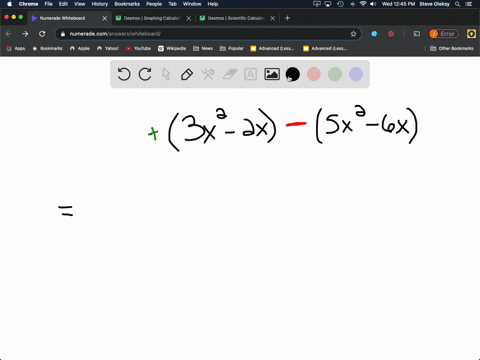Bookmark this page with the star icon
This screenshot has width=480, height=360.
point(353,34)
